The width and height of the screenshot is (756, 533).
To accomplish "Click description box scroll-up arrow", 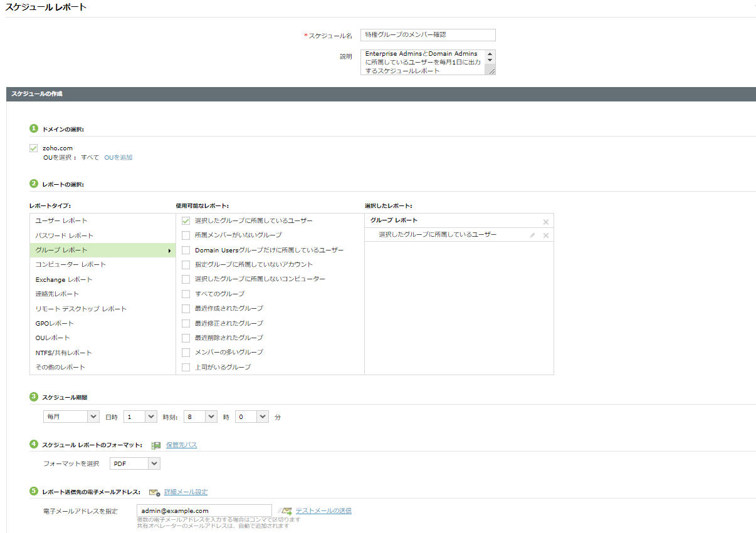I will 490,54.
